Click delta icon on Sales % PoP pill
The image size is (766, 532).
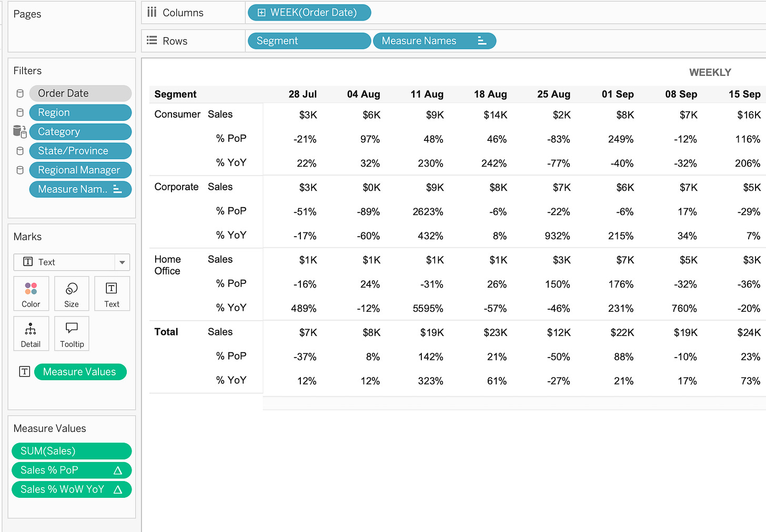point(118,470)
